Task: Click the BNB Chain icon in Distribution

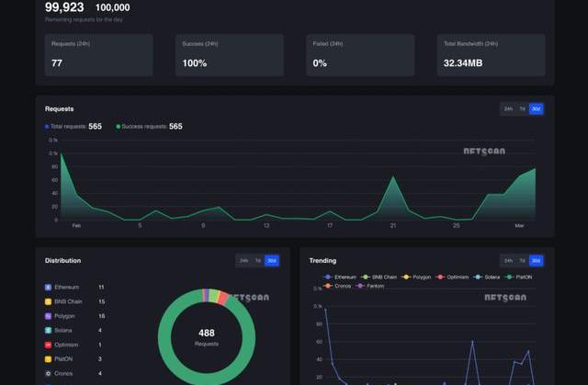Action: 49,301
